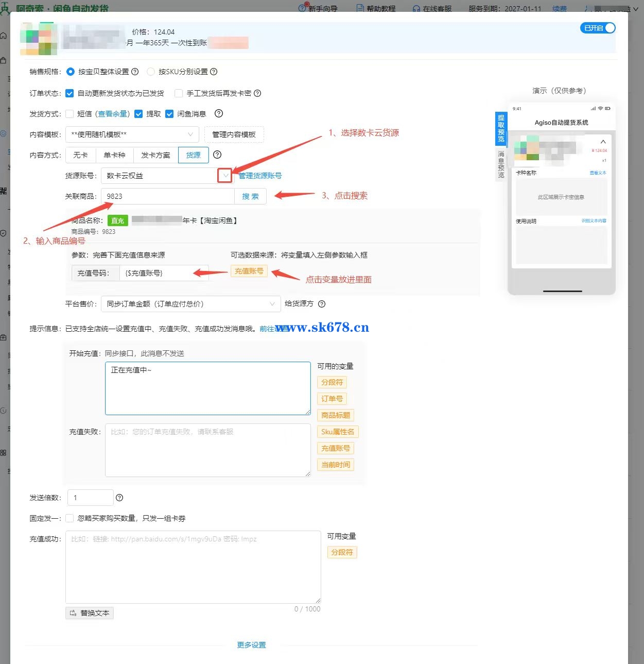
Task: Click help icon beside 货源 tab
Action: click(217, 155)
